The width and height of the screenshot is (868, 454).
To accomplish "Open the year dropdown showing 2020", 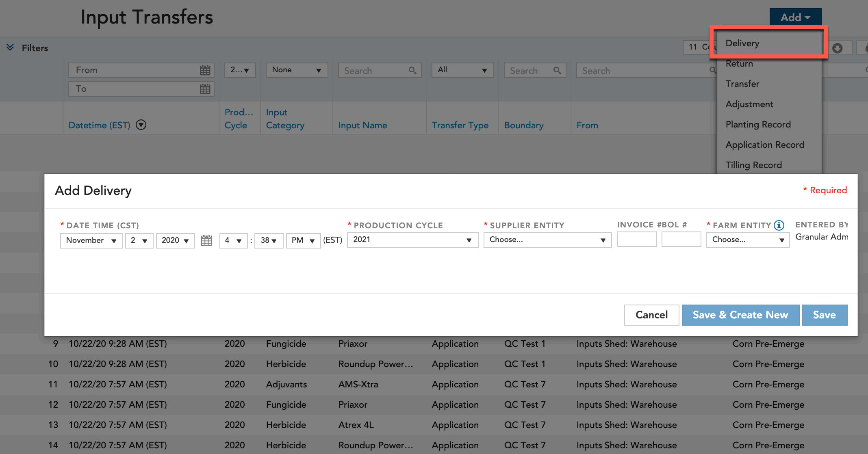I will [x=175, y=240].
